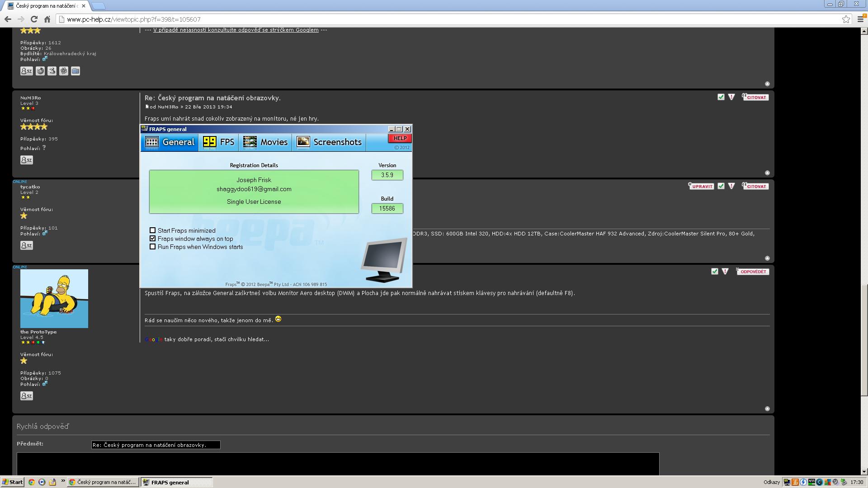
Task: Click the page vertical scrollbar thumb
Action: 864,340
